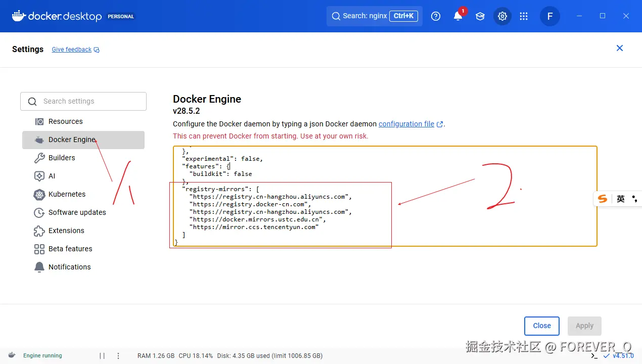The image size is (642, 364).
Task: Click the v28.5.2 engine version text
Action: [x=187, y=111]
